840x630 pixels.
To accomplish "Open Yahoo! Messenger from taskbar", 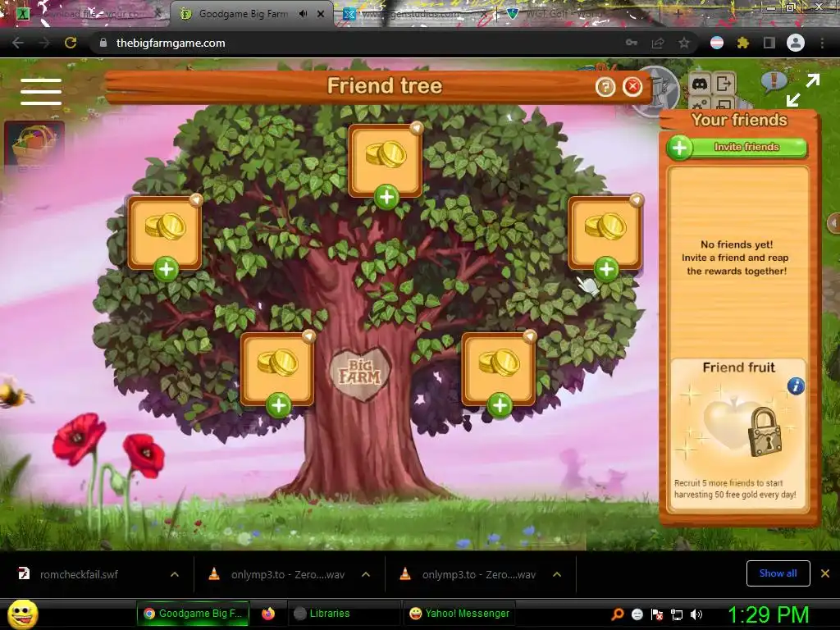I will (x=459, y=614).
